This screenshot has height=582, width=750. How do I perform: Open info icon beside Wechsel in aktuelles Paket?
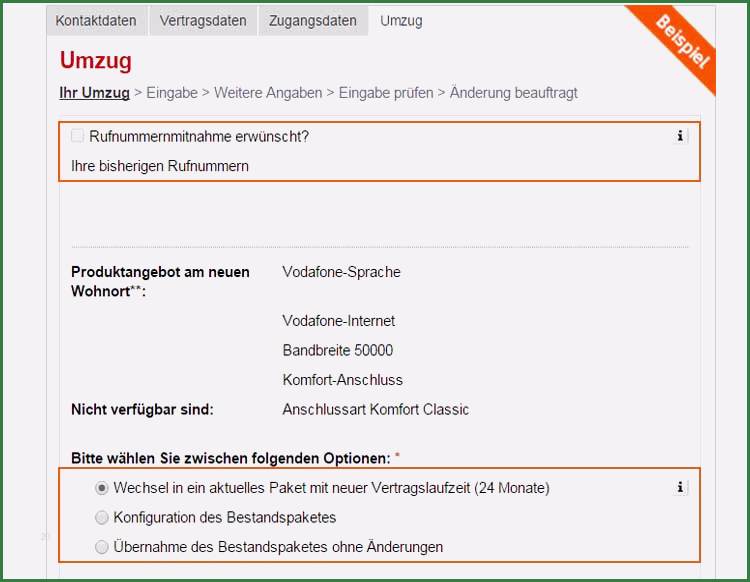(x=680, y=488)
